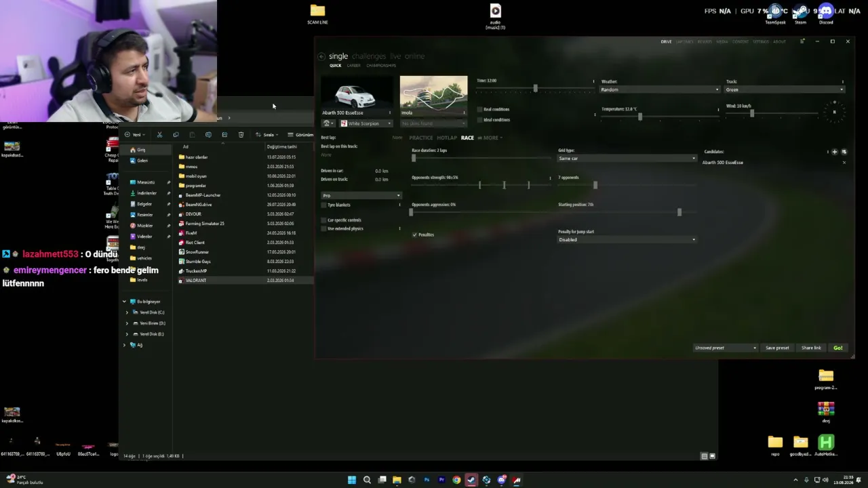Image resolution: width=868 pixels, height=488 pixels.
Task: Adjust the Time 12:00 slider
Action: point(535,89)
